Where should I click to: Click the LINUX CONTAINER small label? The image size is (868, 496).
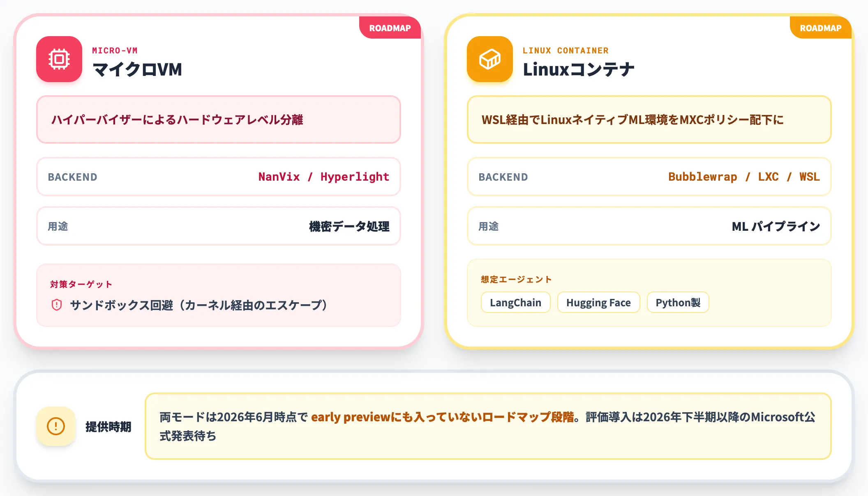coord(566,51)
